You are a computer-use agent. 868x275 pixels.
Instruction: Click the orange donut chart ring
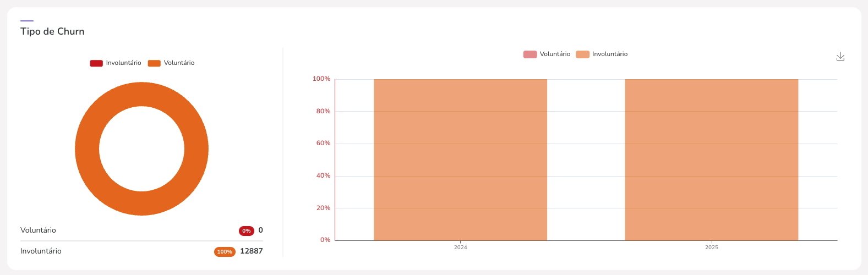pyautogui.click(x=87, y=148)
